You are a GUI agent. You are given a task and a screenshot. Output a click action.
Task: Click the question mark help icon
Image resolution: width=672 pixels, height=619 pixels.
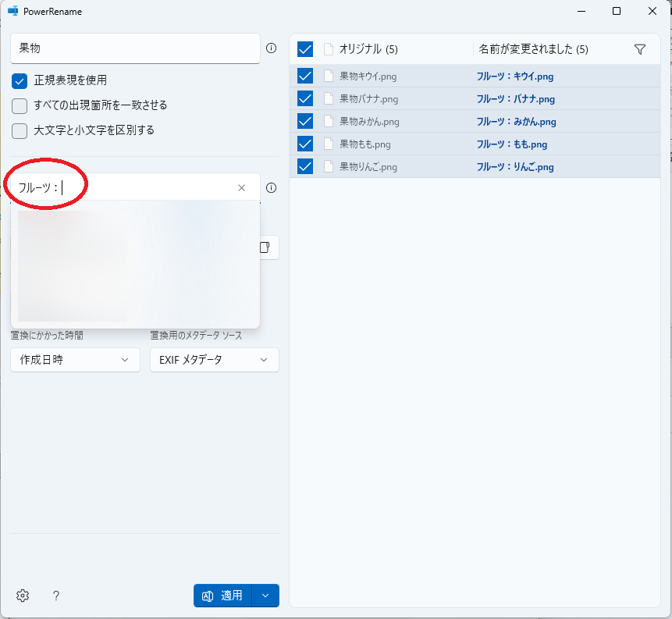click(x=56, y=596)
